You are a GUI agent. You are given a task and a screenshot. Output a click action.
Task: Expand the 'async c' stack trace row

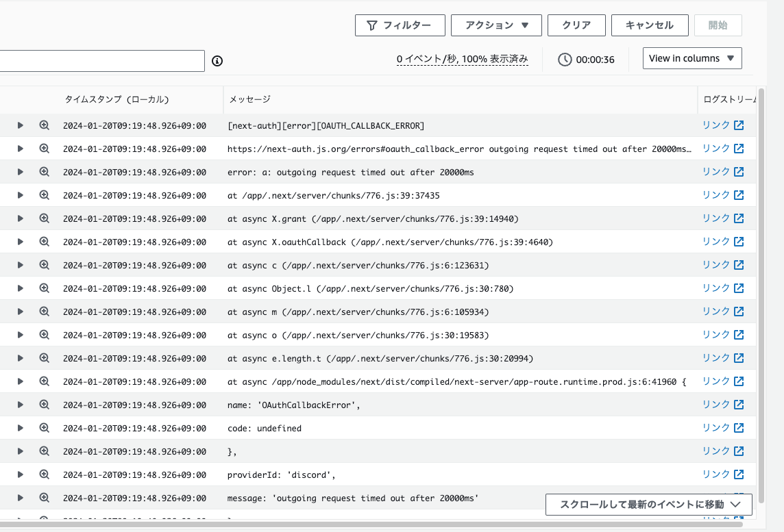[20, 265]
